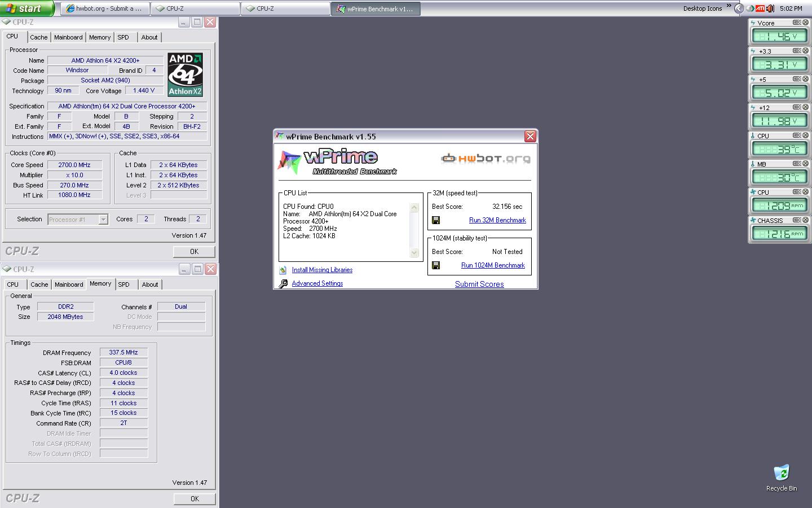The width and height of the screenshot is (812, 508).
Task: Open settings icon on +3.3 voltage widget
Action: point(797,51)
